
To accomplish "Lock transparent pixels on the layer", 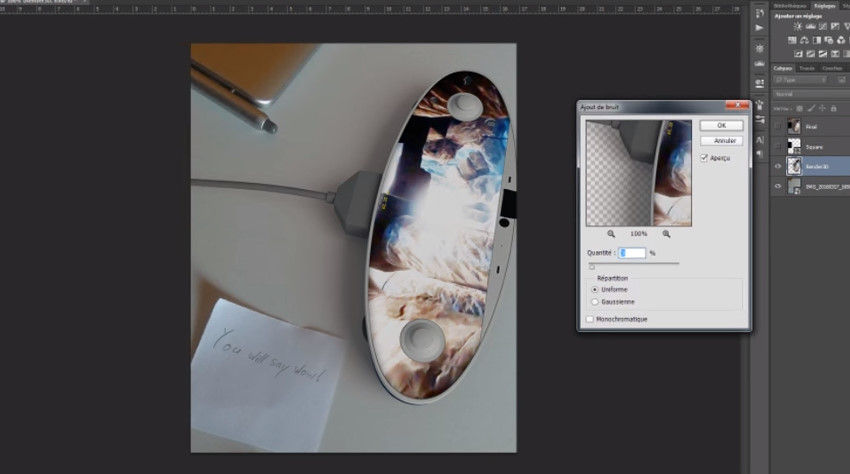I will point(800,108).
